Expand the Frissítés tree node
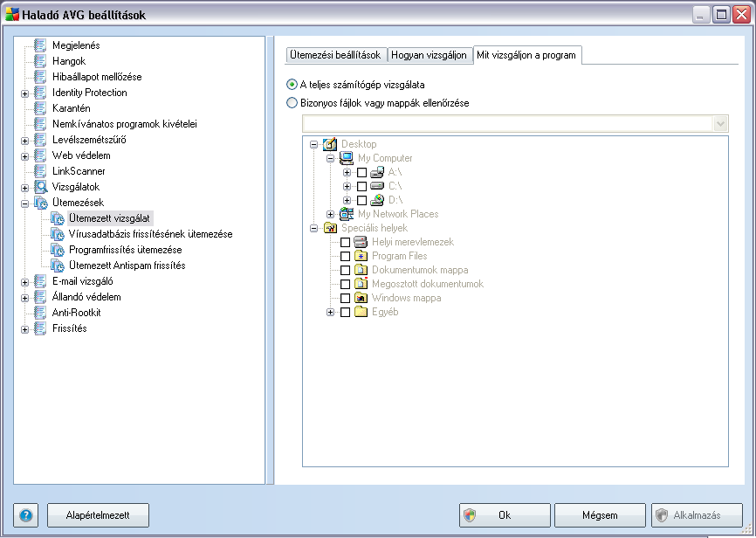Screen dimensions: 756x538 [x=25, y=329]
